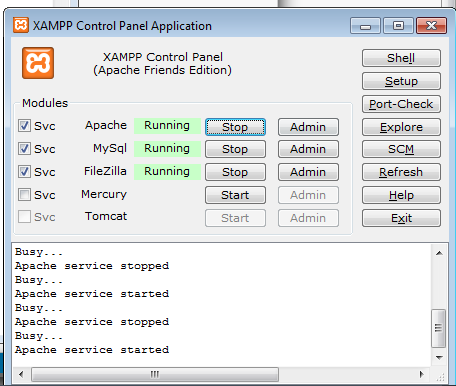
Task: Click the log's scroll right arrow
Action: [422, 374]
